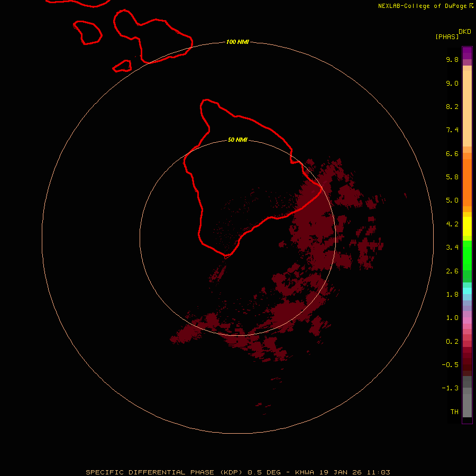Image resolution: width=476 pixels, height=476 pixels.
Task: Click the 11:03 time stamp in the footer
Action: click(x=378, y=472)
